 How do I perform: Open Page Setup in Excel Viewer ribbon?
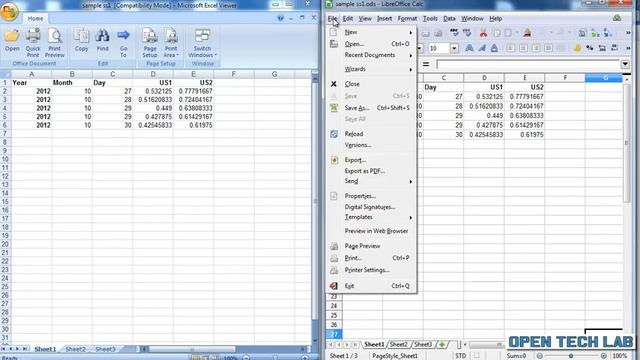(x=150, y=42)
